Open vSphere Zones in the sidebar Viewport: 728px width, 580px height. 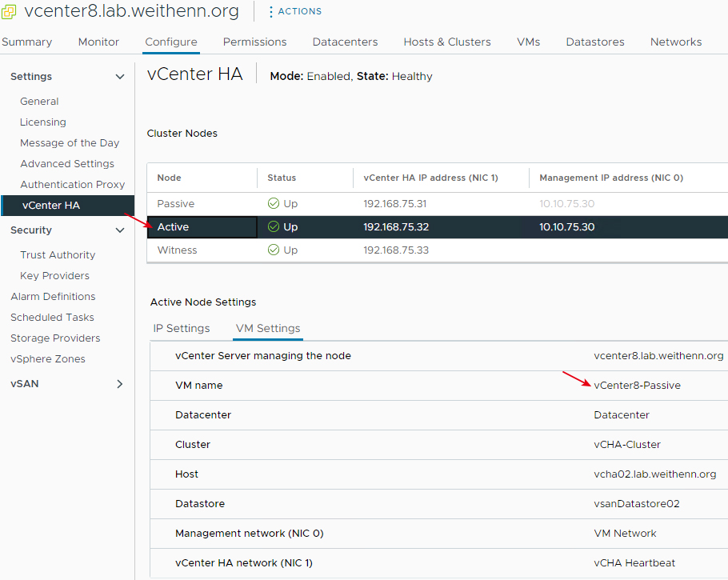coord(48,359)
